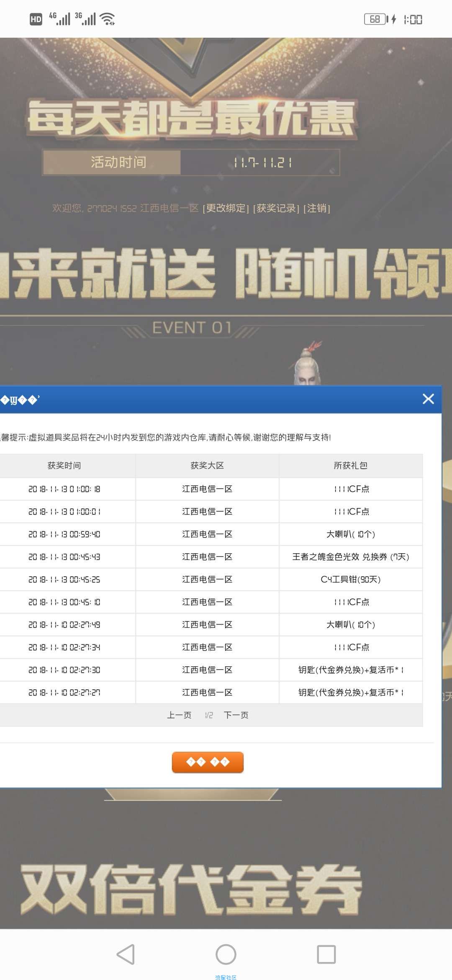Viewport: 452px width, 980px height.
Task: Tap the 3G signal strength icon
Action: point(85,19)
